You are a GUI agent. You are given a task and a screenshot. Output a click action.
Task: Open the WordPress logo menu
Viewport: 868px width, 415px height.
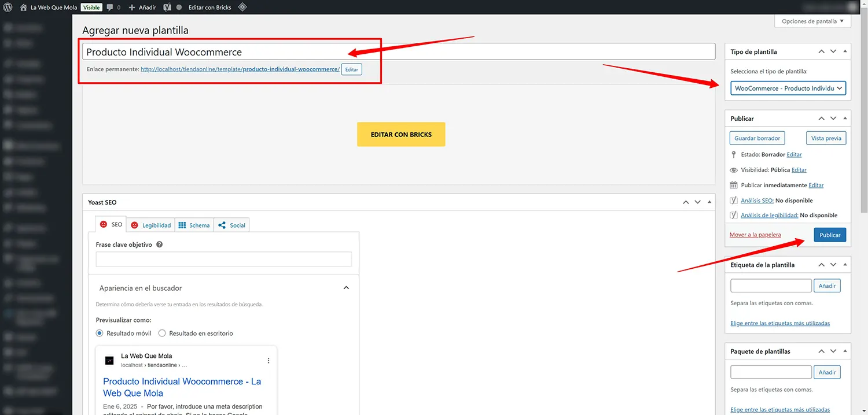[8, 8]
